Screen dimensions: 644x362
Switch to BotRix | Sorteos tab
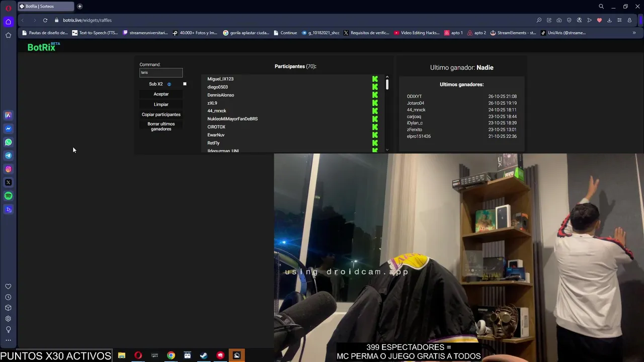pyautogui.click(x=45, y=7)
